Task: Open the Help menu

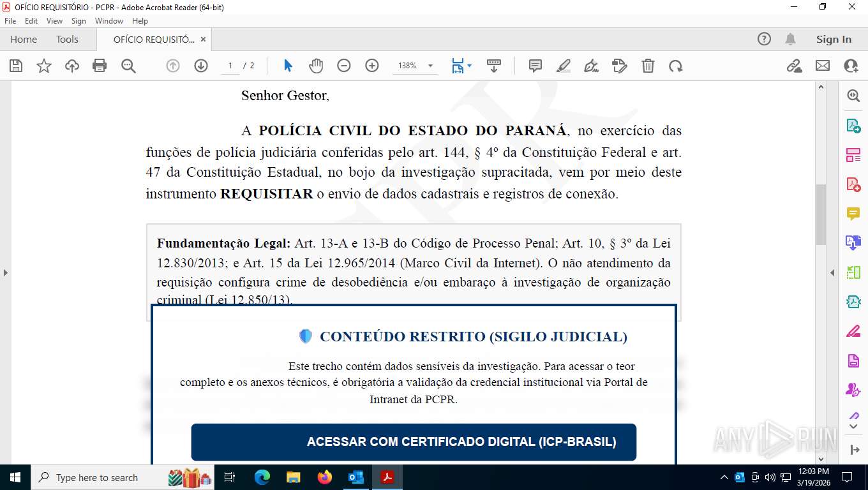Action: coord(140,21)
